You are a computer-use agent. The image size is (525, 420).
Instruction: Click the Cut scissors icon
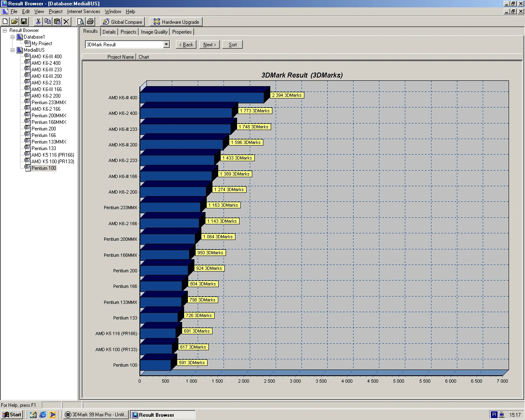[x=38, y=21]
